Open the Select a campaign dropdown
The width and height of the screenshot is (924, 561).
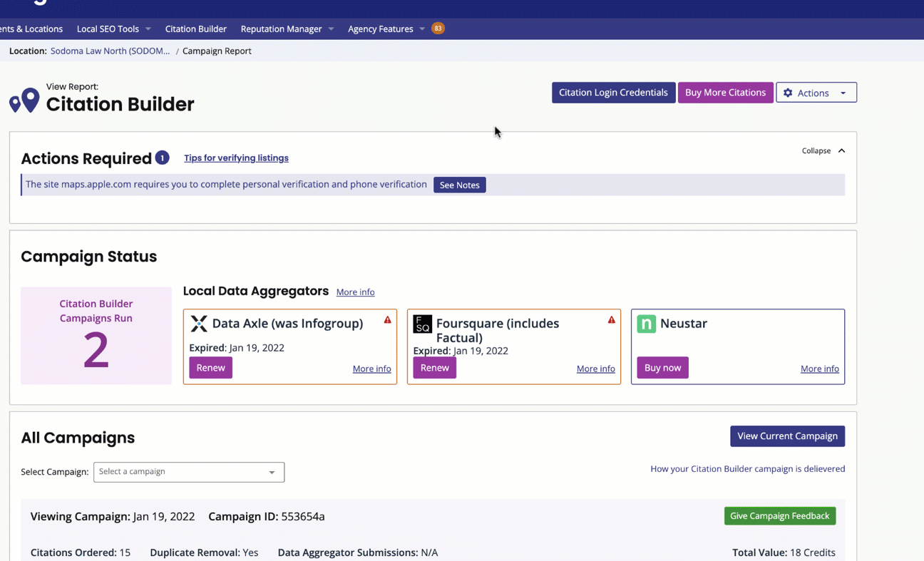click(x=189, y=472)
